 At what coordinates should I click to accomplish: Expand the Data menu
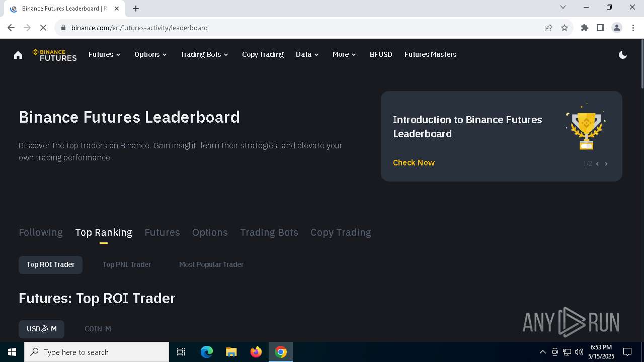(x=307, y=54)
